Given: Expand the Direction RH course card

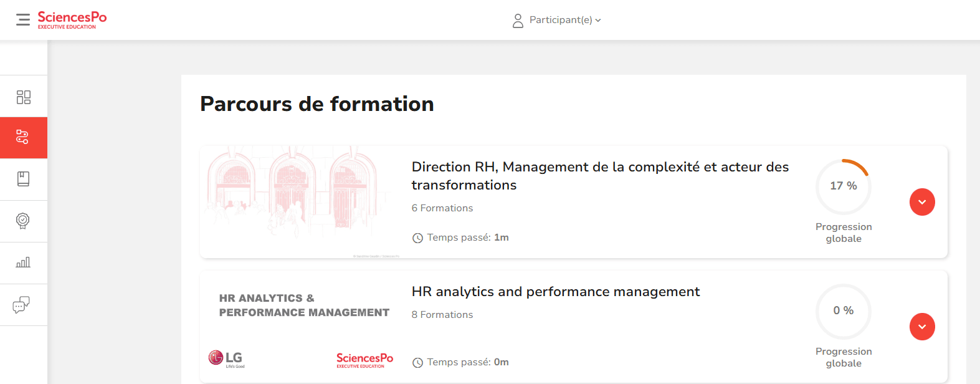Looking at the screenshot, I should pyautogui.click(x=922, y=202).
